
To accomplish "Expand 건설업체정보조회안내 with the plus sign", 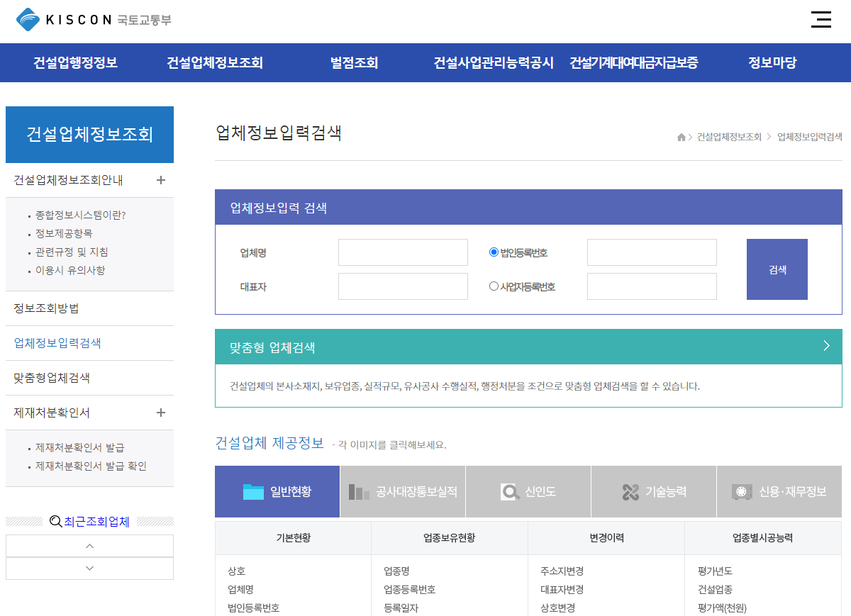I will [161, 180].
